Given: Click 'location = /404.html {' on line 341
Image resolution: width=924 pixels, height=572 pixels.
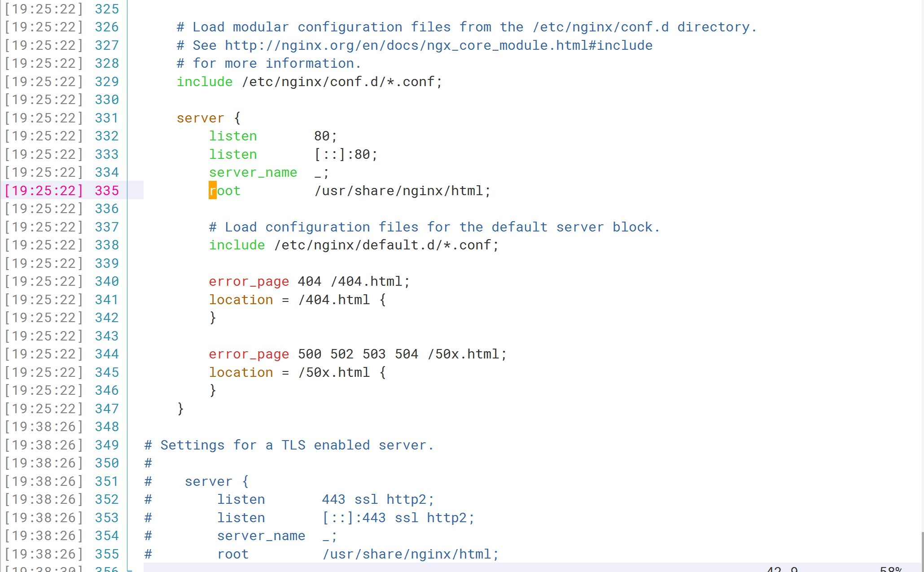Looking at the screenshot, I should (298, 300).
